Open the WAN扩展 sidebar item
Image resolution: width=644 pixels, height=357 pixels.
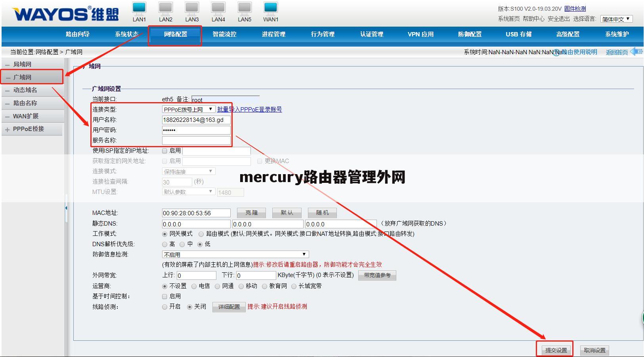32,116
